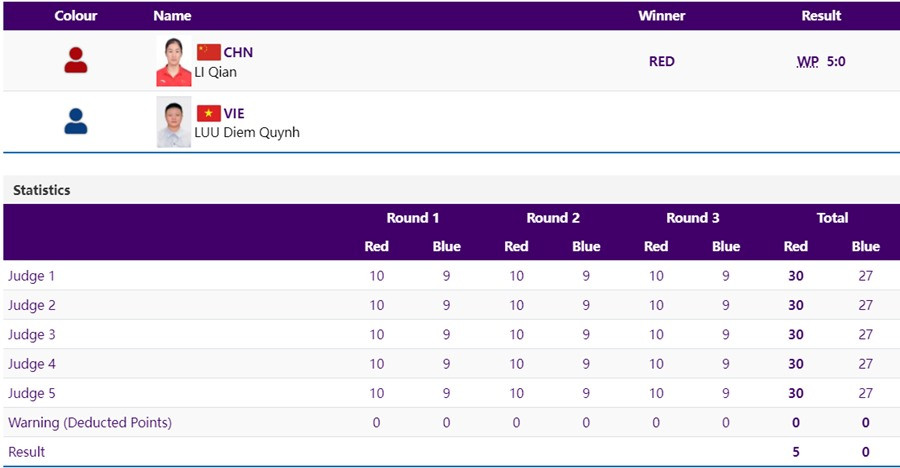Click the Judge 1 row label
The width and height of the screenshot is (900, 468).
click(32, 276)
